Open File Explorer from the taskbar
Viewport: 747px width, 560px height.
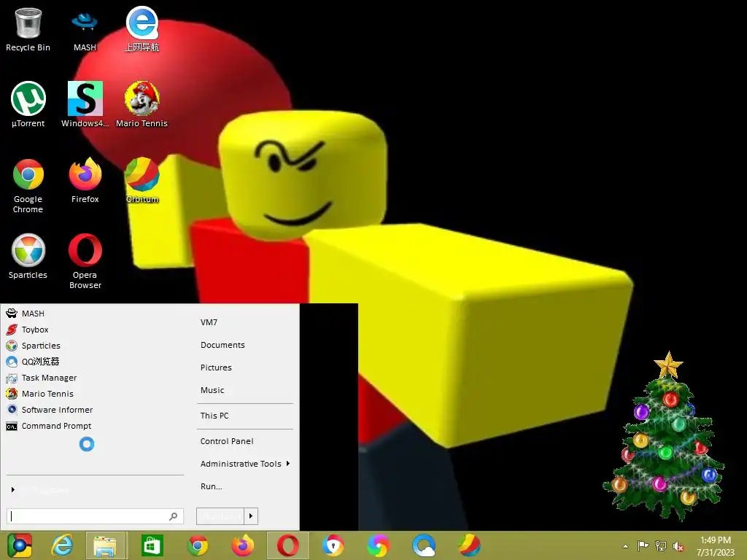point(105,545)
